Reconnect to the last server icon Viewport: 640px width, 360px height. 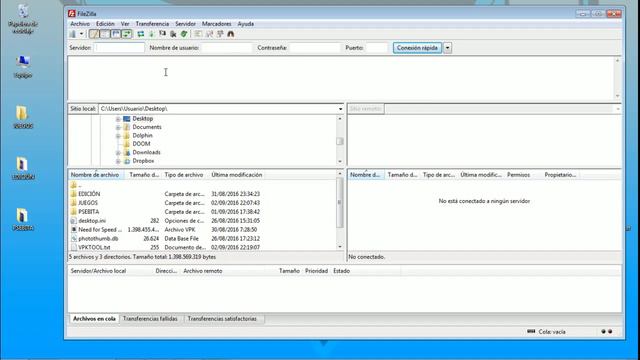click(x=184, y=34)
